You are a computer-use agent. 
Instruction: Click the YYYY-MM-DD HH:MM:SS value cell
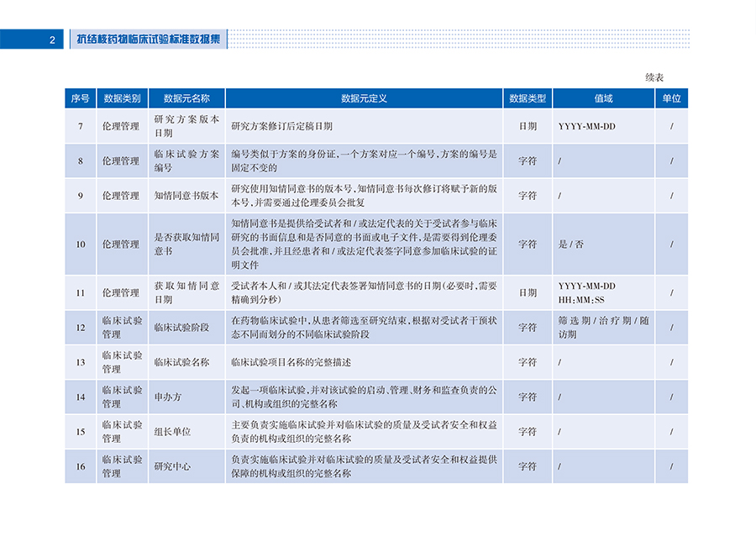[x=604, y=292]
